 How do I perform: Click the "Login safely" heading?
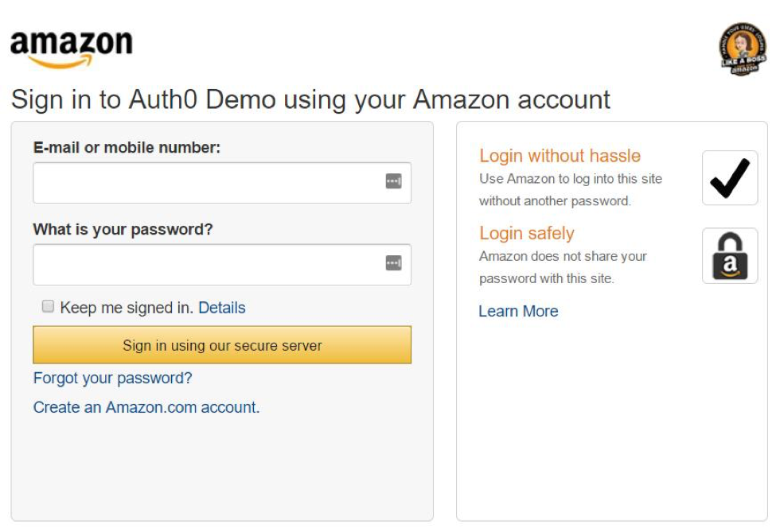pyautogui.click(x=526, y=233)
